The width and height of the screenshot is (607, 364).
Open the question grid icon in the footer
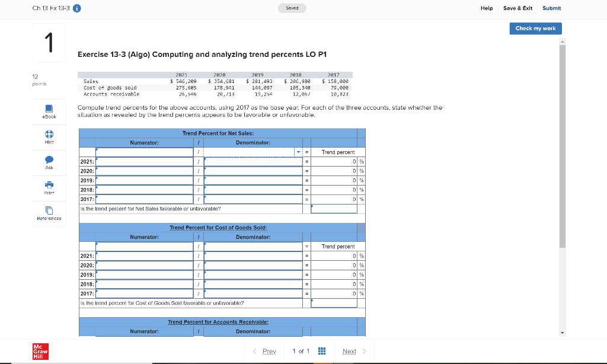322,351
